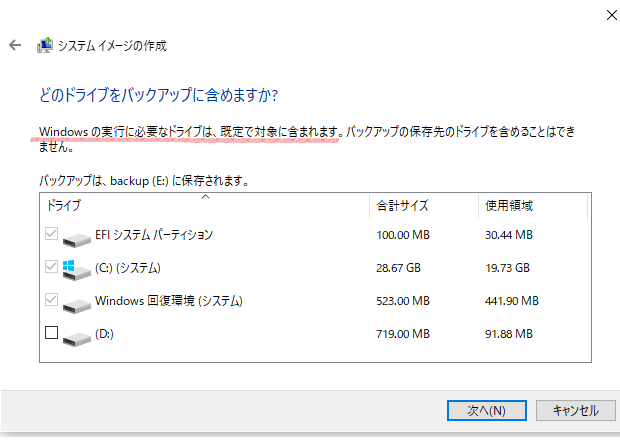
Task: Click the D: drive icon
Action: coord(77,338)
